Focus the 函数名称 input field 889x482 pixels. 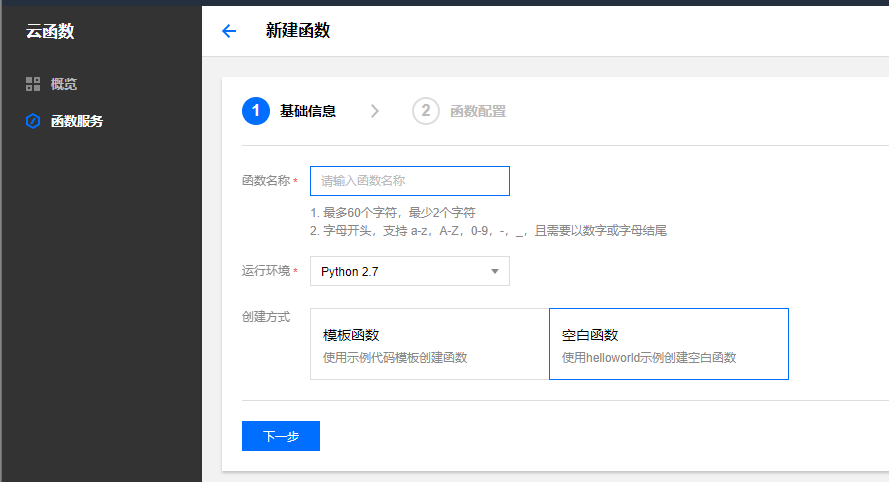410,181
